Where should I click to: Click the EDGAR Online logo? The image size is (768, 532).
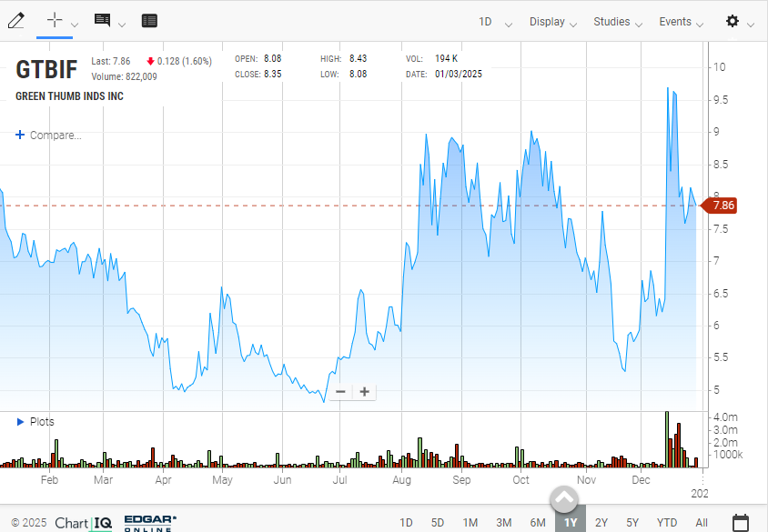[150, 523]
